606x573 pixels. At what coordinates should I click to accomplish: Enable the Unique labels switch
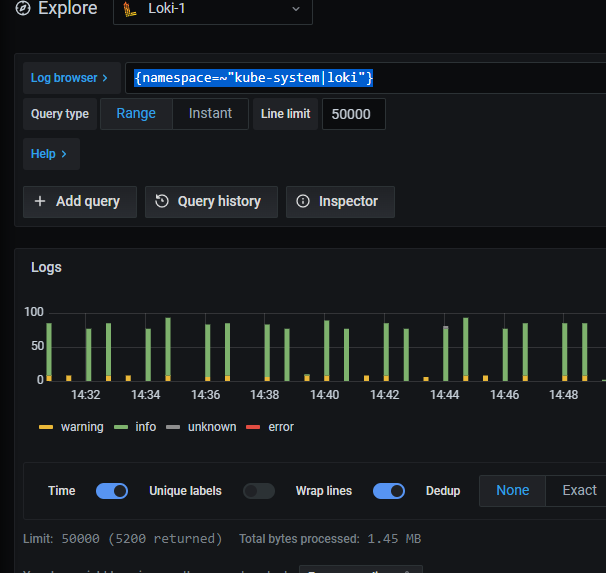coord(259,491)
